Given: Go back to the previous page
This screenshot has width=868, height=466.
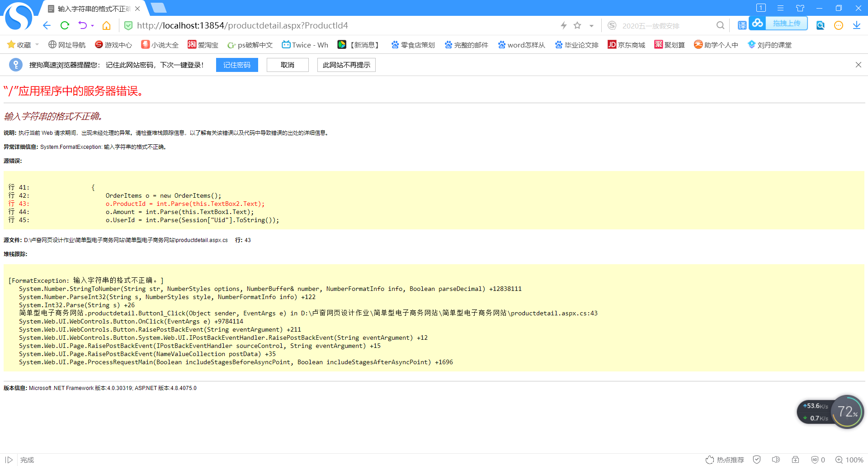Looking at the screenshot, I should (47, 25).
